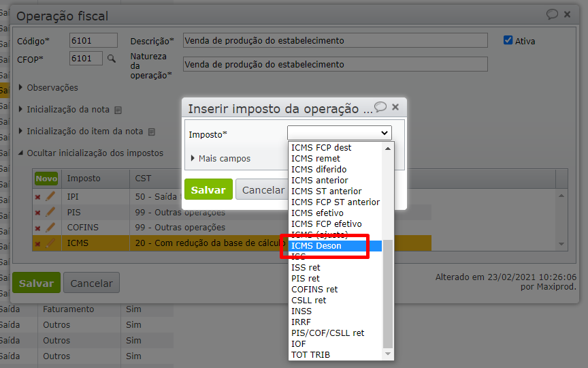Edit the COFINS tax row pencil
This screenshot has height=368, width=588.
coord(50,227)
